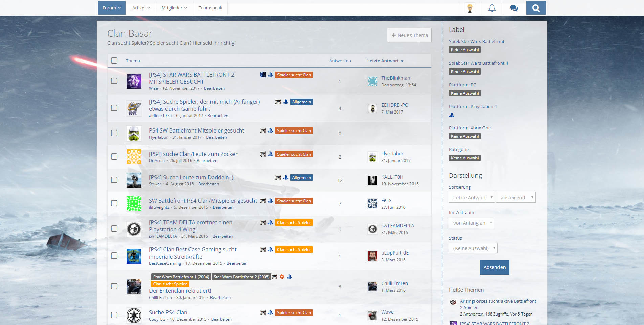The width and height of the screenshot is (644, 325).
Task: Check Suche Leute zum Daddeln checkbox
Action: (114, 180)
